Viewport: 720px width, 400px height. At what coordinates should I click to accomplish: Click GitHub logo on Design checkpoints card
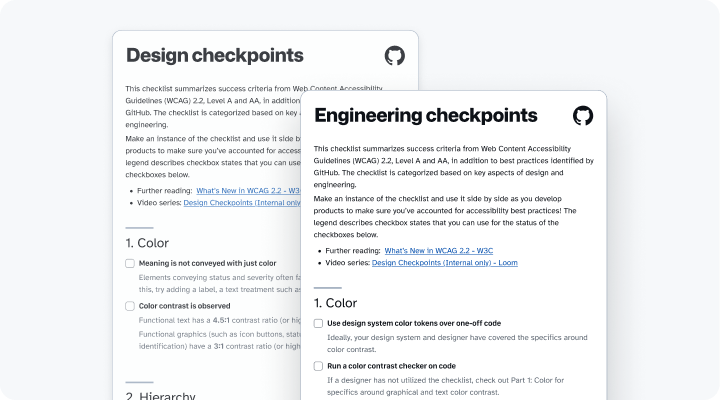pos(395,55)
